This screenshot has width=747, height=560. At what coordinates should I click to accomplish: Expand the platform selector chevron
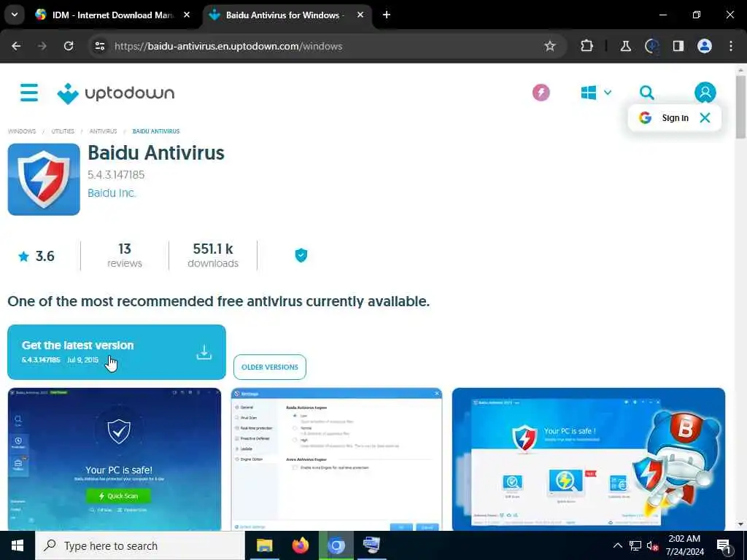(608, 93)
